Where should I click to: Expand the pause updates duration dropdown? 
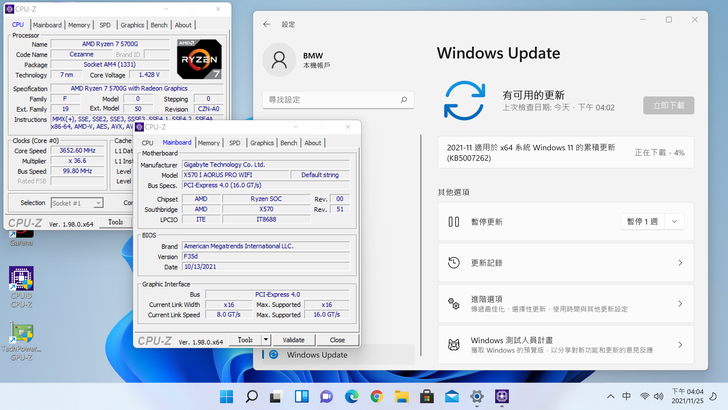pos(675,221)
